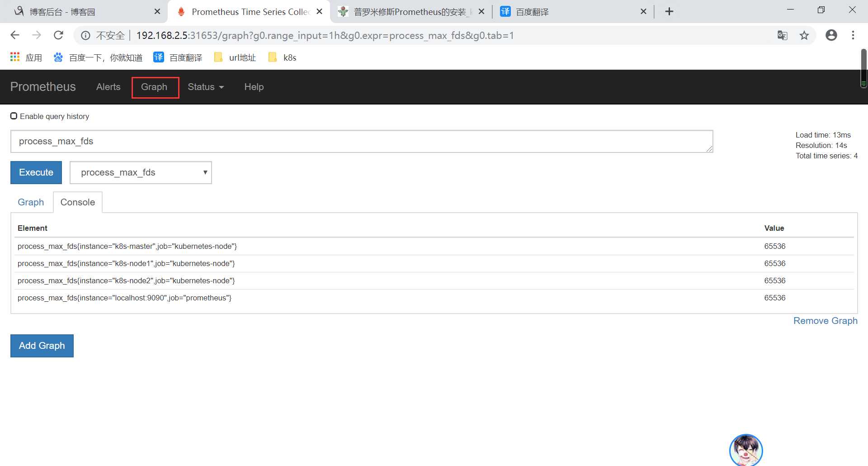Click the Prometheus brand link
The height and width of the screenshot is (466, 868).
point(43,87)
